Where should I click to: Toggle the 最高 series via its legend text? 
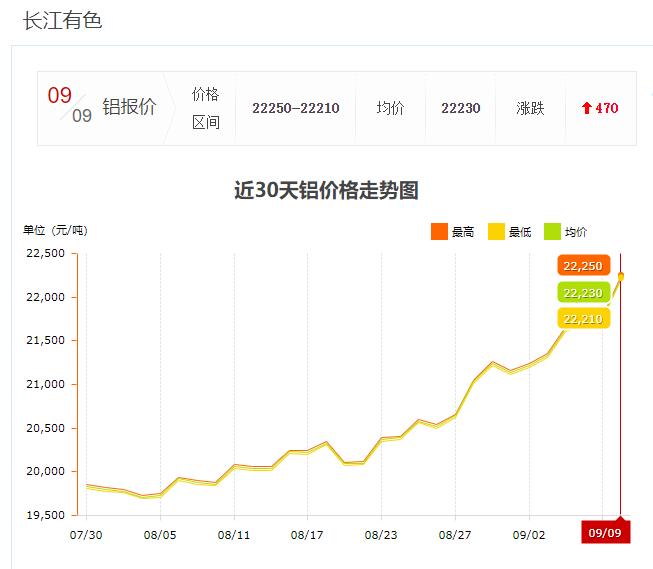(x=463, y=232)
